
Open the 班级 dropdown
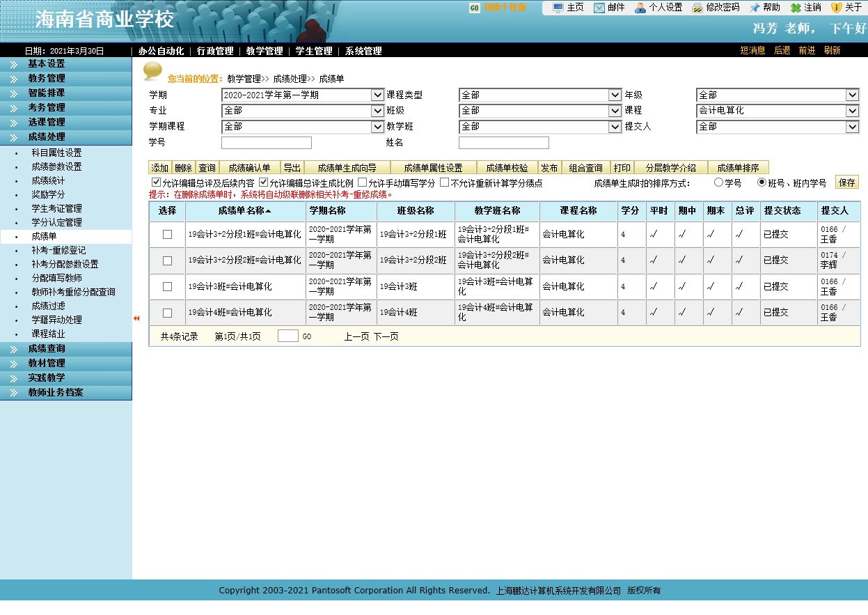pos(540,111)
